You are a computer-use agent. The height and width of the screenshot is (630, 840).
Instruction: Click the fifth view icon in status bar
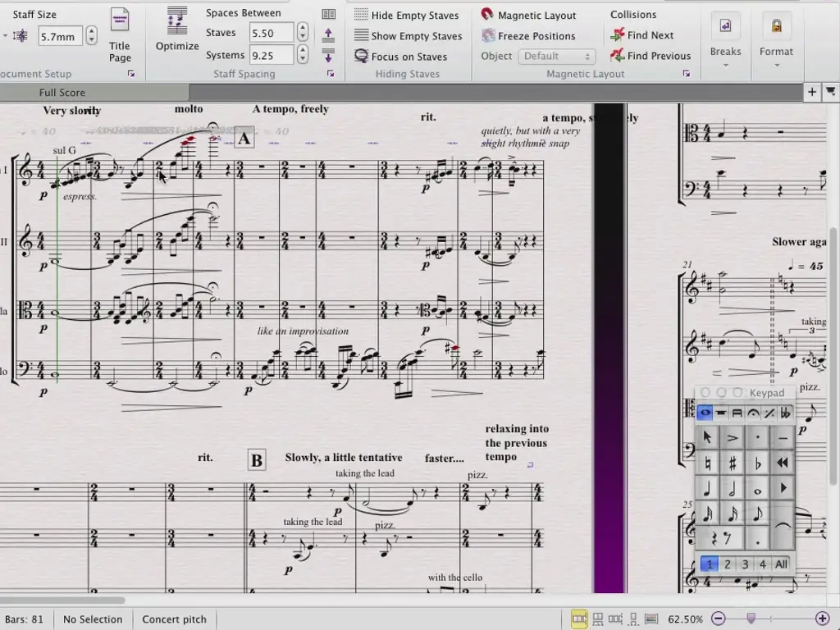[x=651, y=619]
